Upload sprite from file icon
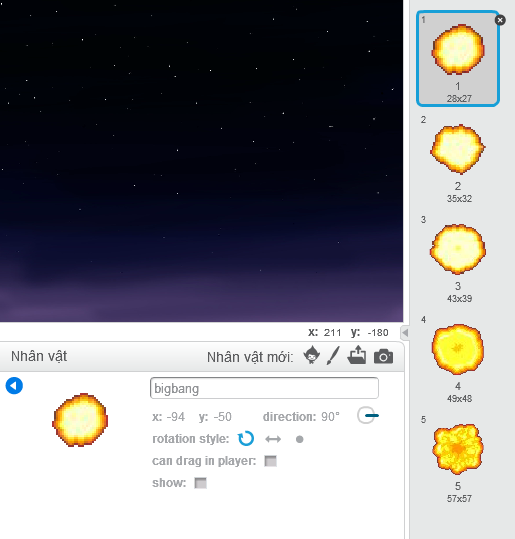515x539 pixels. (x=357, y=355)
